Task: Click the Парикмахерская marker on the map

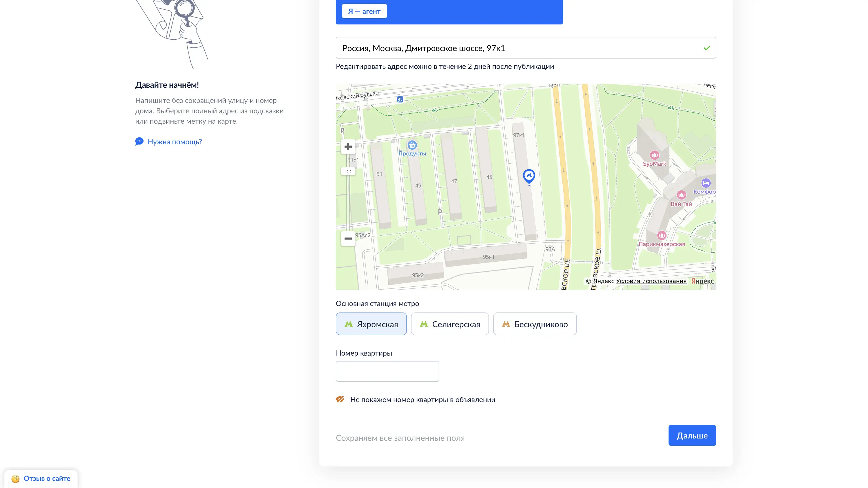Action: pyautogui.click(x=662, y=235)
